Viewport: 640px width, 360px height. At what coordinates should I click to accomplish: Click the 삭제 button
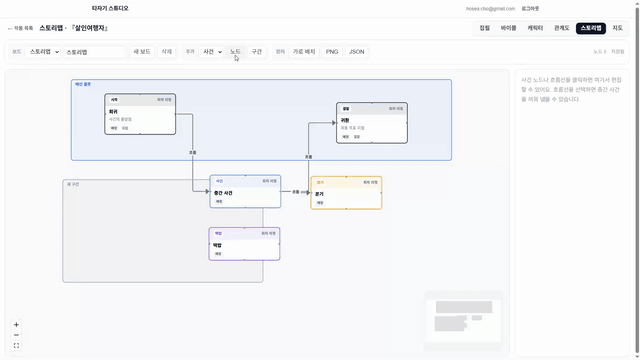(167, 52)
